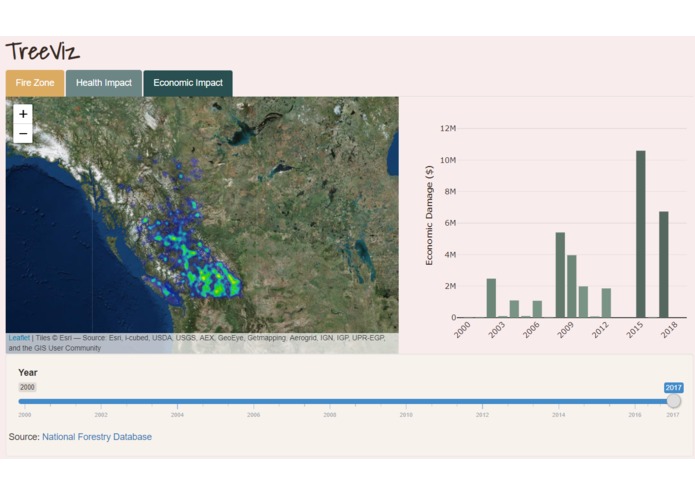Zoom out the map with minus button

[x=23, y=133]
